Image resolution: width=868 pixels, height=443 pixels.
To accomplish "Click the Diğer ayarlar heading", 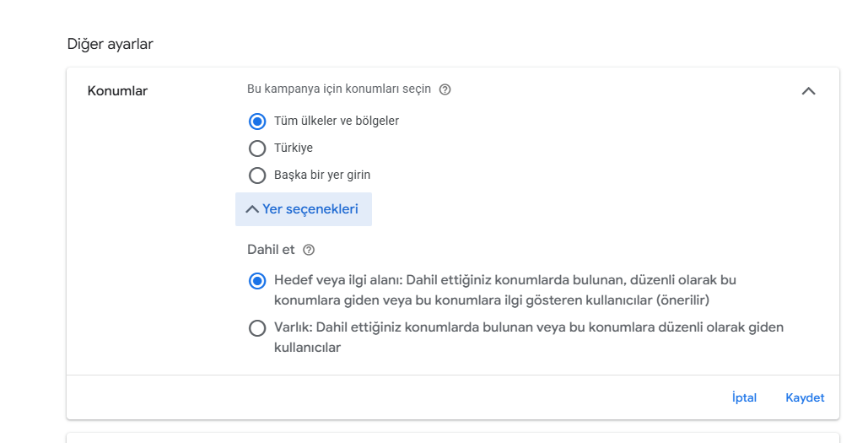I will pyautogui.click(x=111, y=44).
